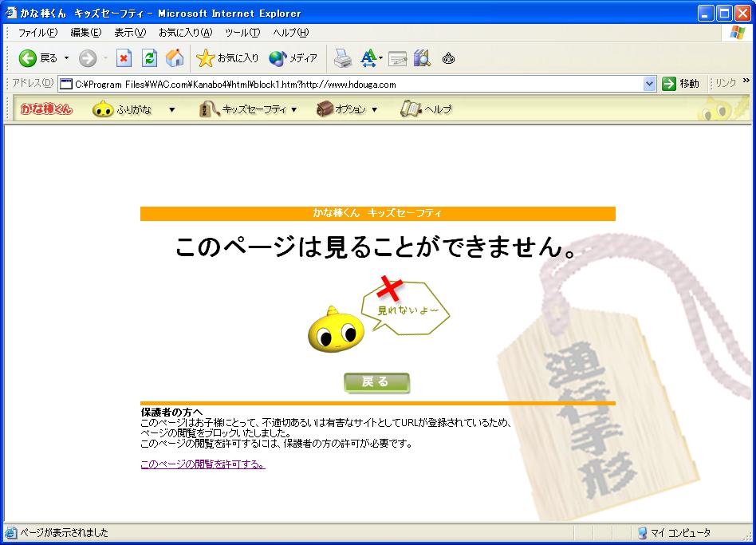Screen dimensions: 756x545
Task: Click the page icon in address bar
Action: point(66,85)
